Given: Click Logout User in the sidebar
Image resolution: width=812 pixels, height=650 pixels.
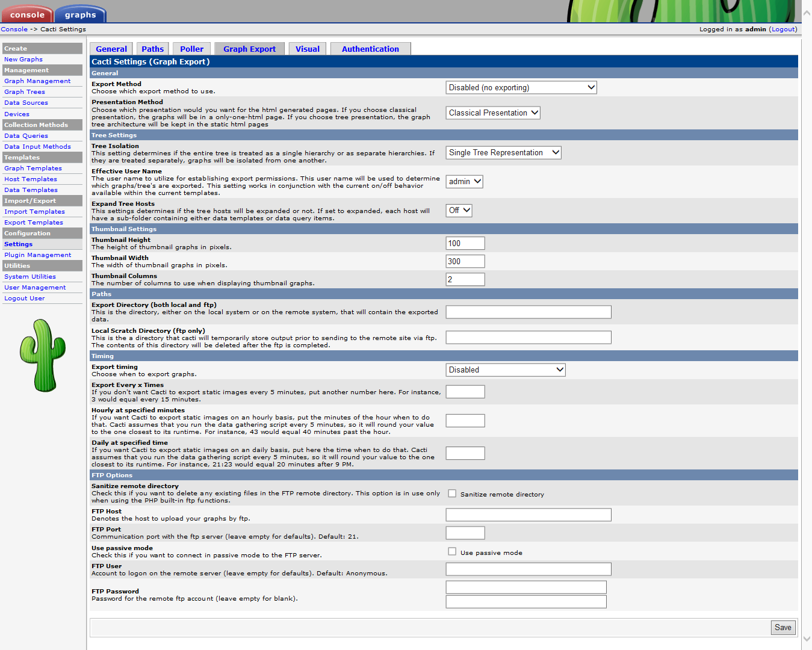Looking at the screenshot, I should tap(24, 298).
